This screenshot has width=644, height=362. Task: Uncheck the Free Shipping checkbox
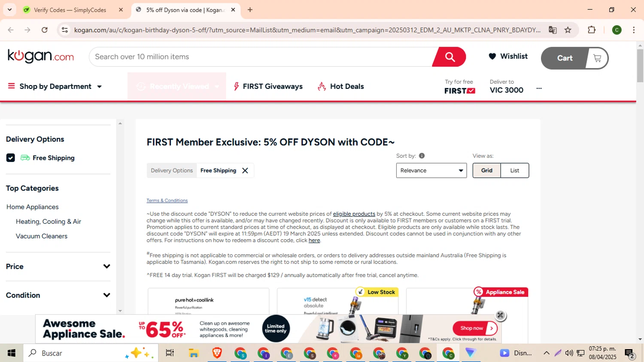click(x=11, y=158)
